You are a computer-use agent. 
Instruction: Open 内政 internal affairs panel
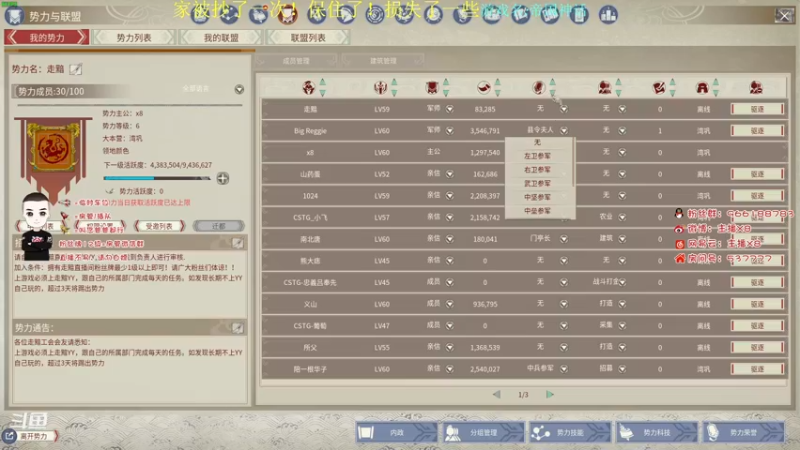pyautogui.click(x=396, y=432)
